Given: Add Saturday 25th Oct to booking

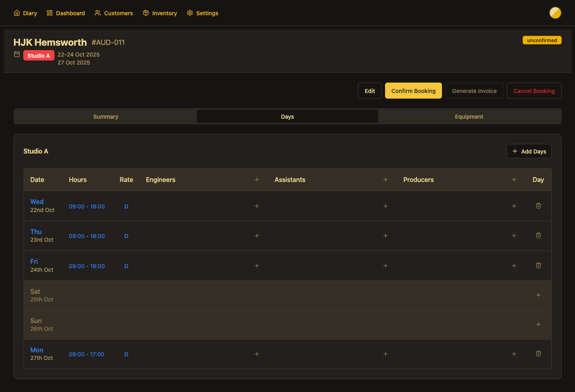Looking at the screenshot, I should pos(538,295).
